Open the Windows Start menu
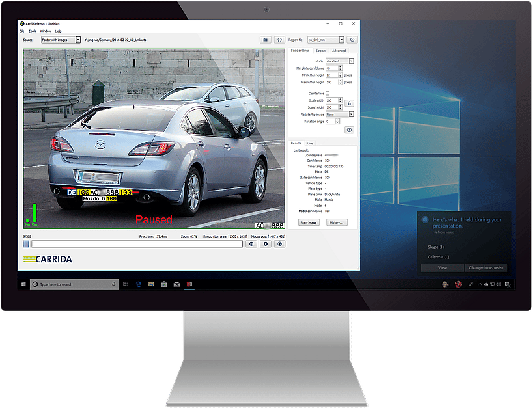 (24, 284)
